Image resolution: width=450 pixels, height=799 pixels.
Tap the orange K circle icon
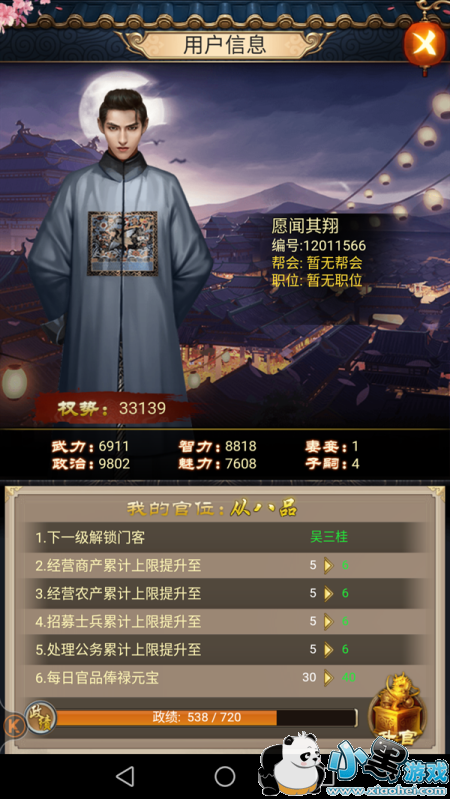[15, 726]
